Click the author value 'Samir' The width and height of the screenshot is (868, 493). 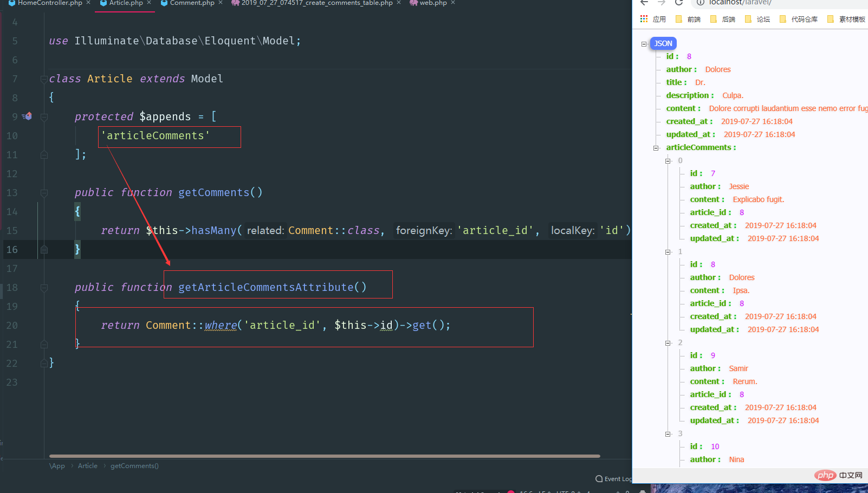(738, 368)
